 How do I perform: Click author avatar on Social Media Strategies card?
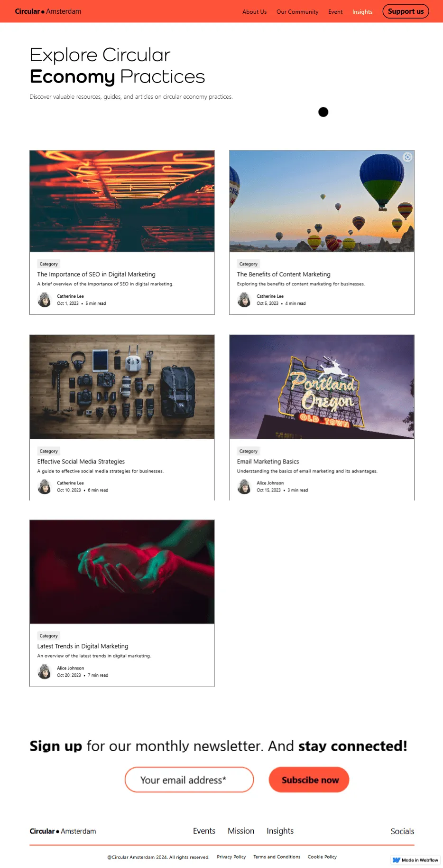point(45,487)
